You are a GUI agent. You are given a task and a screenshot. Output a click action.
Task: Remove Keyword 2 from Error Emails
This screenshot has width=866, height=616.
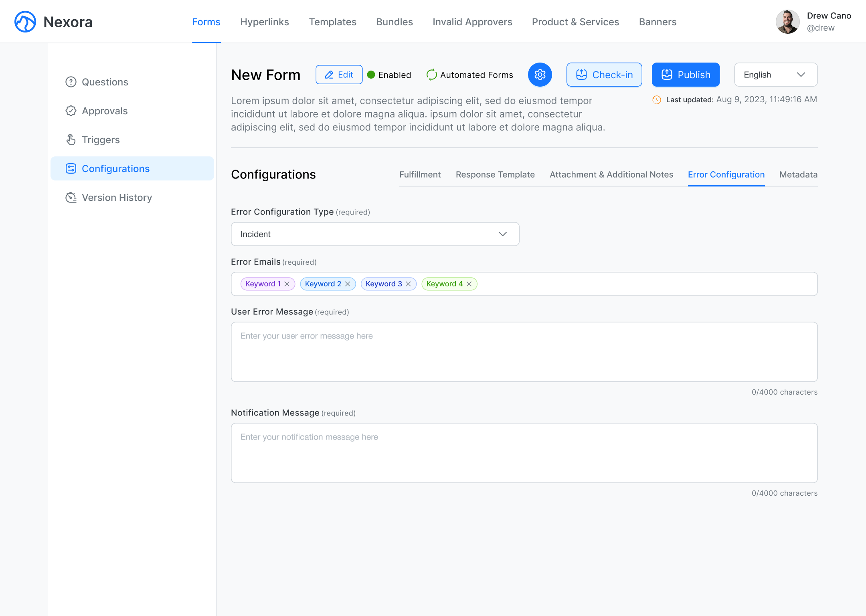click(347, 284)
